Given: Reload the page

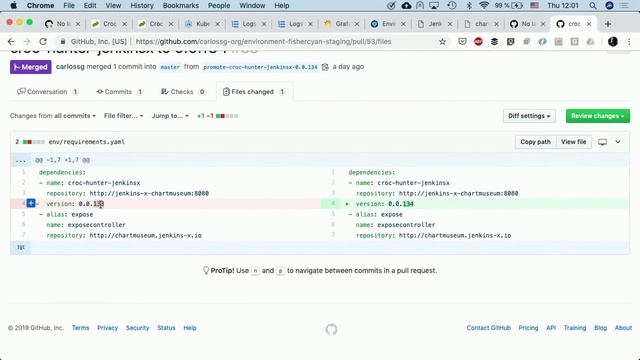Looking at the screenshot, I should [43, 42].
